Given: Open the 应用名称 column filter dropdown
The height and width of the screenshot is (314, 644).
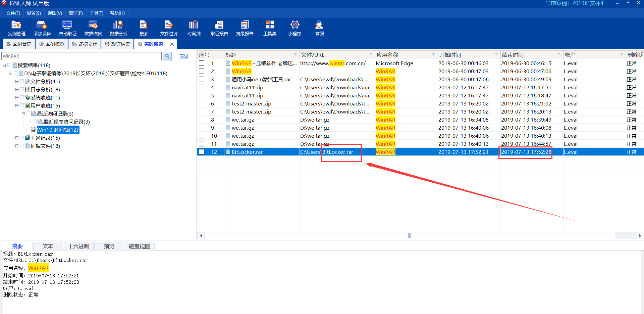Looking at the screenshot, I should [x=433, y=54].
